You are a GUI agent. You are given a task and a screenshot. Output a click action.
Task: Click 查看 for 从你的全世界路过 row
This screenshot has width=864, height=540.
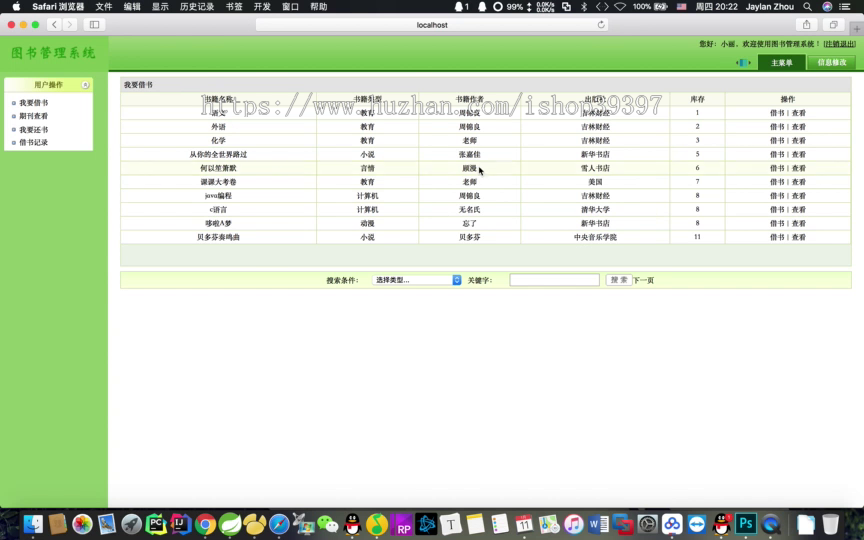pyautogui.click(x=798, y=154)
